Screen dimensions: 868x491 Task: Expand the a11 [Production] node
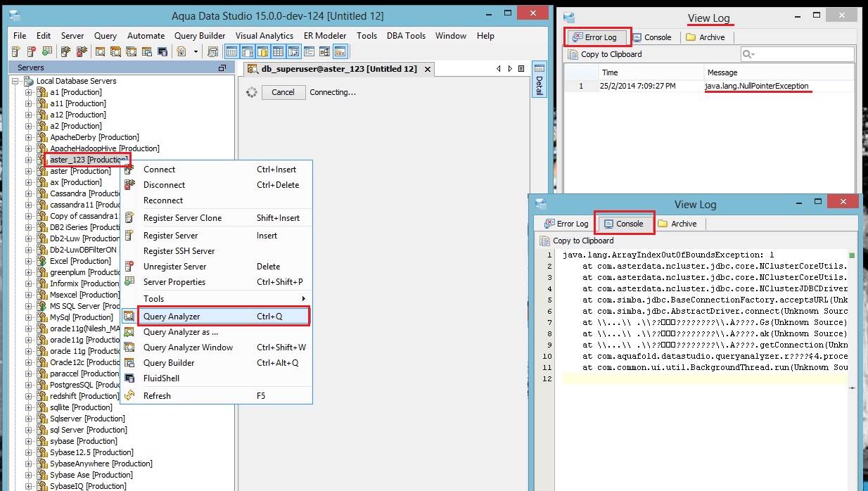pyautogui.click(x=29, y=103)
